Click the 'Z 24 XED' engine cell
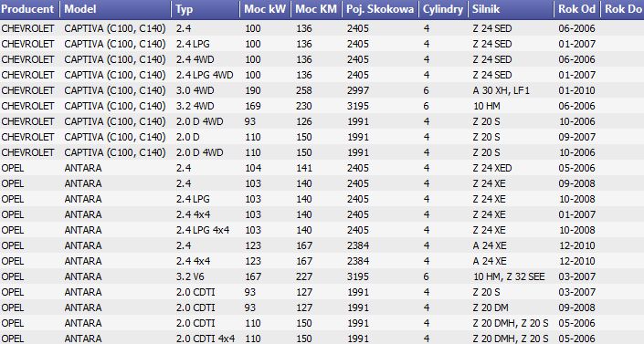The height and width of the screenshot is (344, 644). pos(492,168)
